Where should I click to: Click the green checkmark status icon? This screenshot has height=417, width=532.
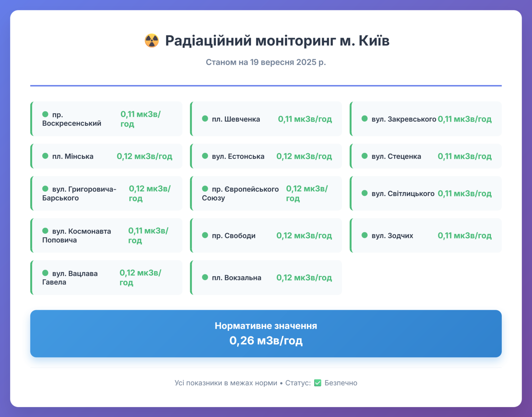318,383
